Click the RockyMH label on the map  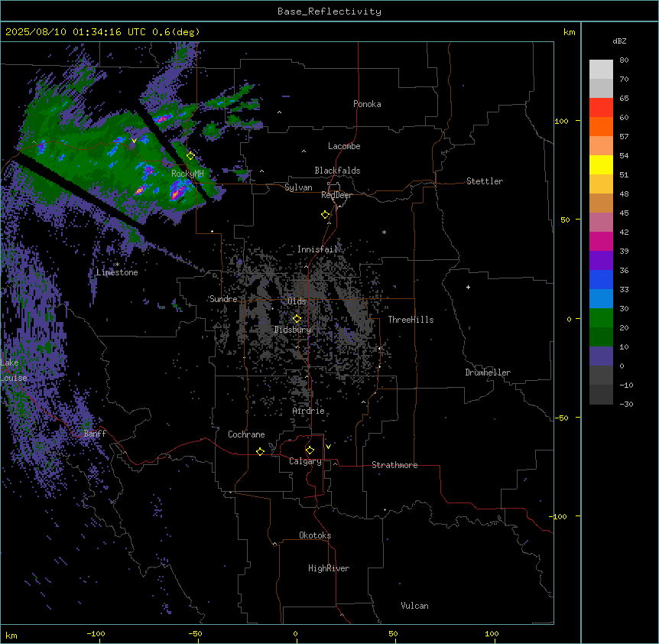pyautogui.click(x=187, y=174)
